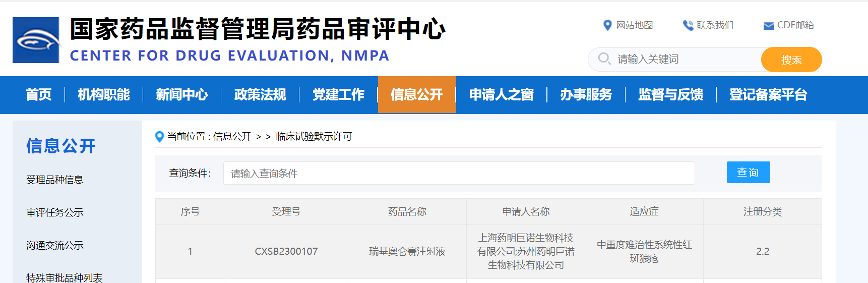
Task: Click the 注册分类 column header
Action: coord(763,212)
